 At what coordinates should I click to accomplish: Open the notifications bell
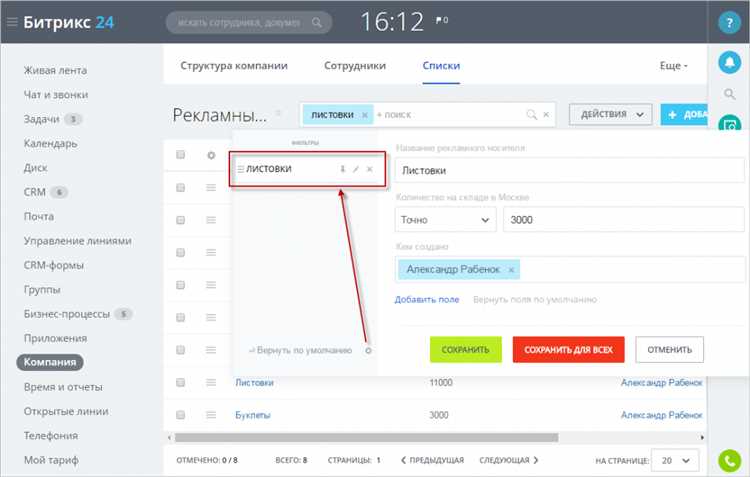coord(729,62)
